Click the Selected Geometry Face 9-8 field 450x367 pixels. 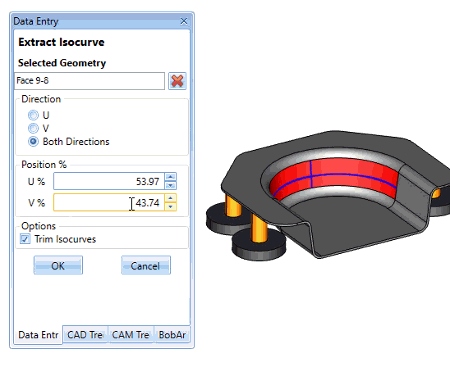[x=89, y=81]
